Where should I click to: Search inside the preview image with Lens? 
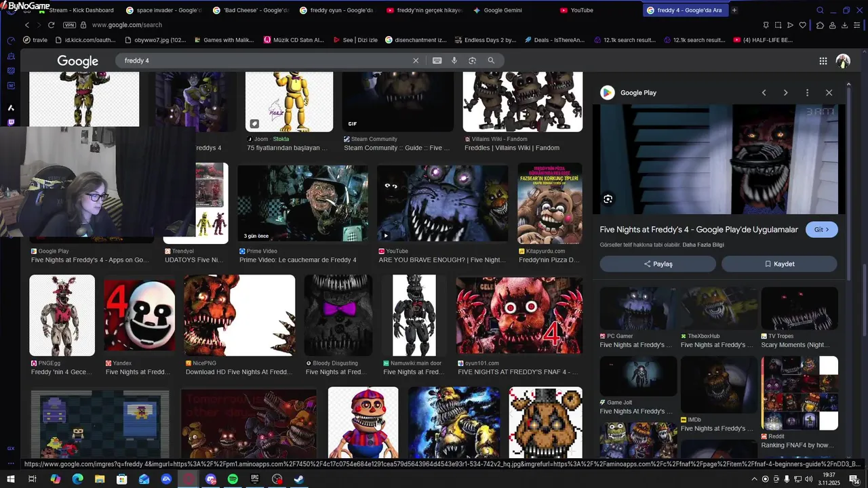coord(608,199)
